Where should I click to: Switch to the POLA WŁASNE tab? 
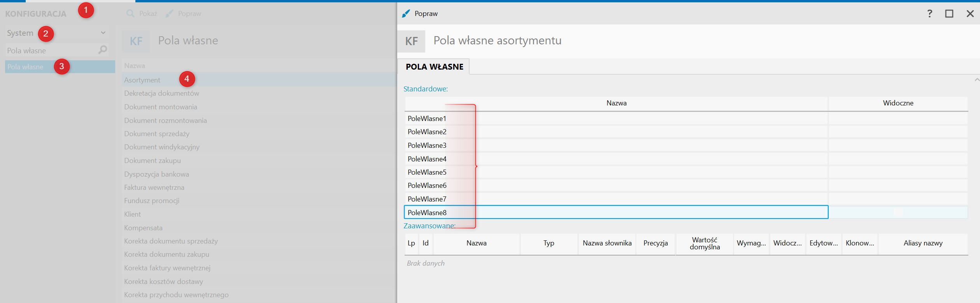pyautogui.click(x=434, y=67)
